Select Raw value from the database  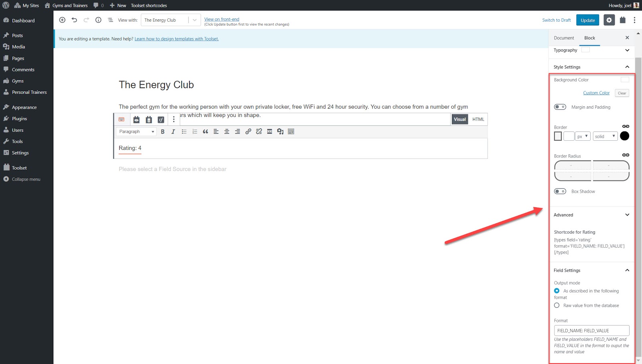coord(557,305)
